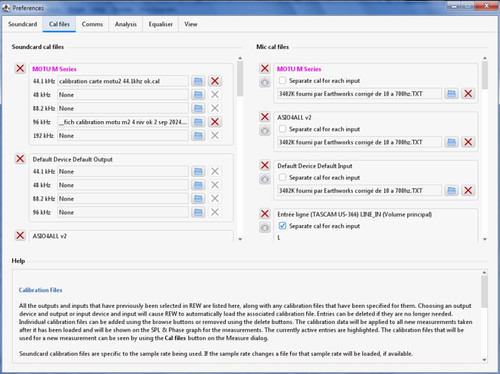The height and width of the screenshot is (374, 500).
Task: Click round grey button under MOTU mic entry
Action: pyautogui.click(x=265, y=82)
